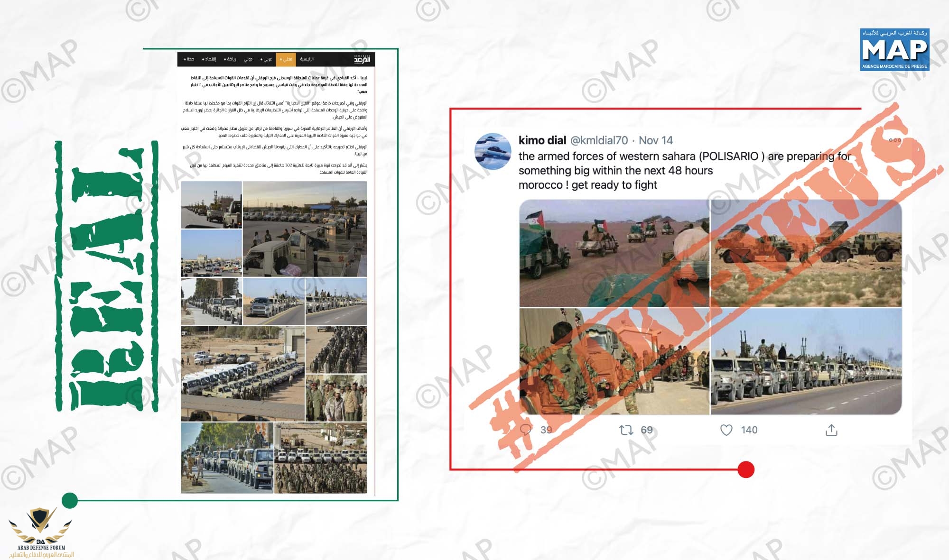Click the kimo dial profile avatar

tap(493, 151)
